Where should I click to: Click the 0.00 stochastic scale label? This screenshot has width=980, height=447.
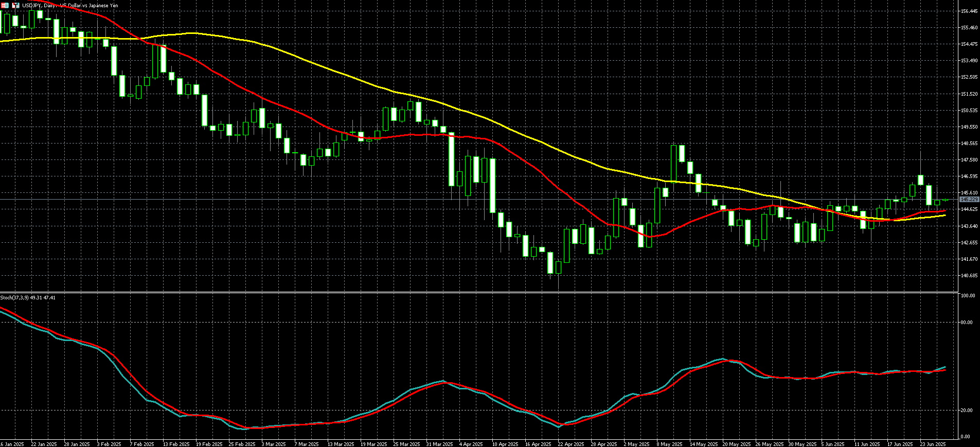(x=966, y=437)
